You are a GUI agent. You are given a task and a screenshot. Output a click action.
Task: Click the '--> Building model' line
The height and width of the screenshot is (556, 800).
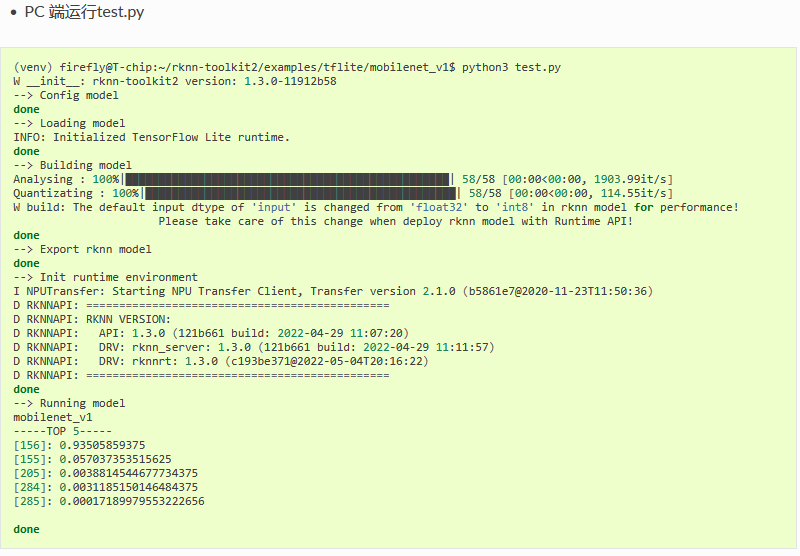pos(72,165)
